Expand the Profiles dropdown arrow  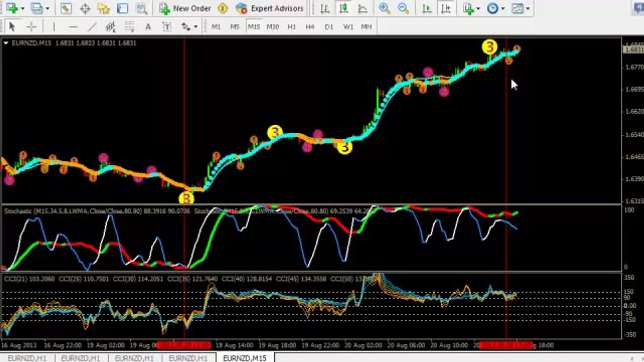[x=48, y=9]
